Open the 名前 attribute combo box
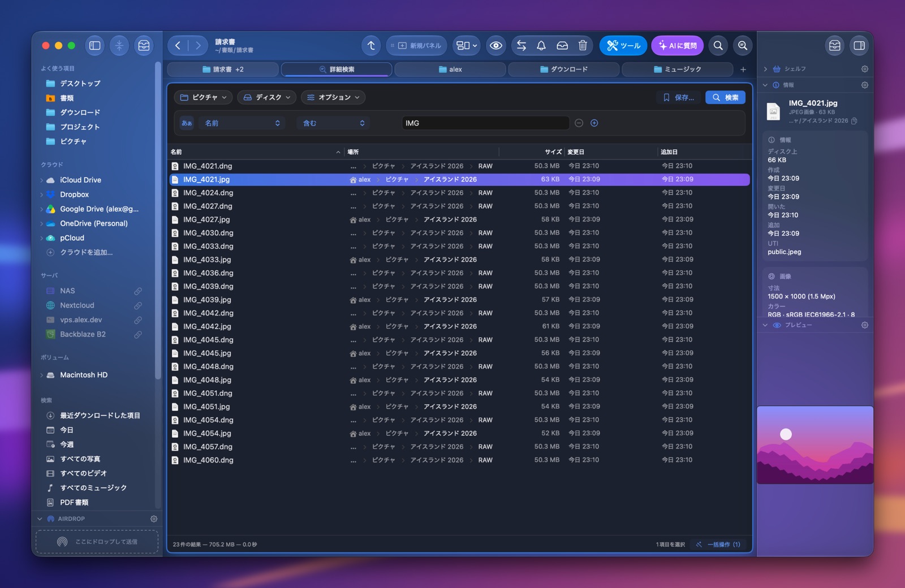This screenshot has width=905, height=588. click(x=243, y=123)
